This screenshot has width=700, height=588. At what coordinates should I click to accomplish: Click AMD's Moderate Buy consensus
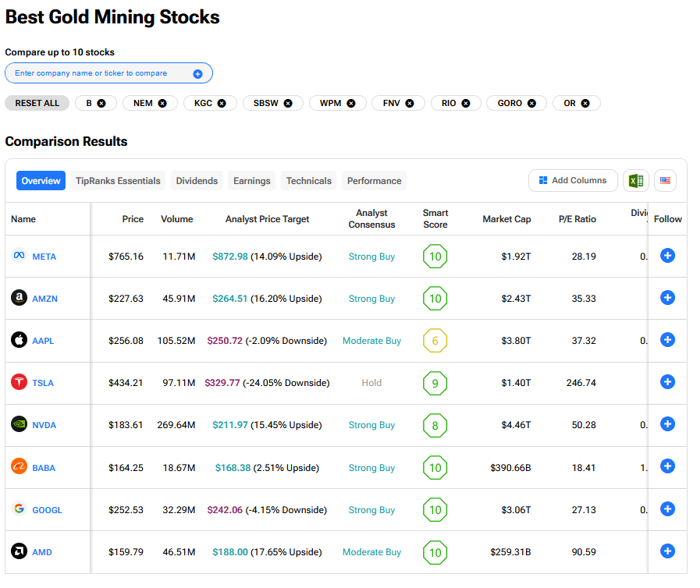(x=372, y=552)
